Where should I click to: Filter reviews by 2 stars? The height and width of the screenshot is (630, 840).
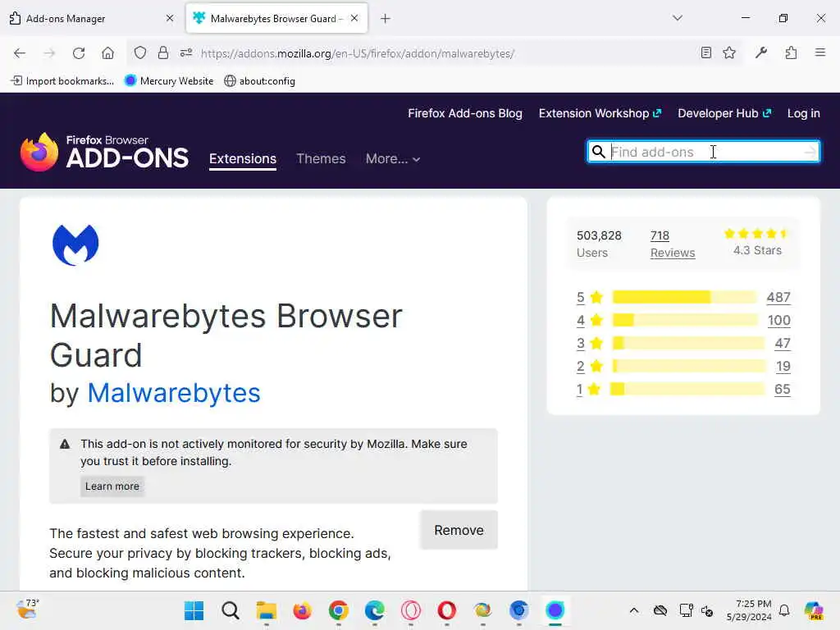point(589,367)
